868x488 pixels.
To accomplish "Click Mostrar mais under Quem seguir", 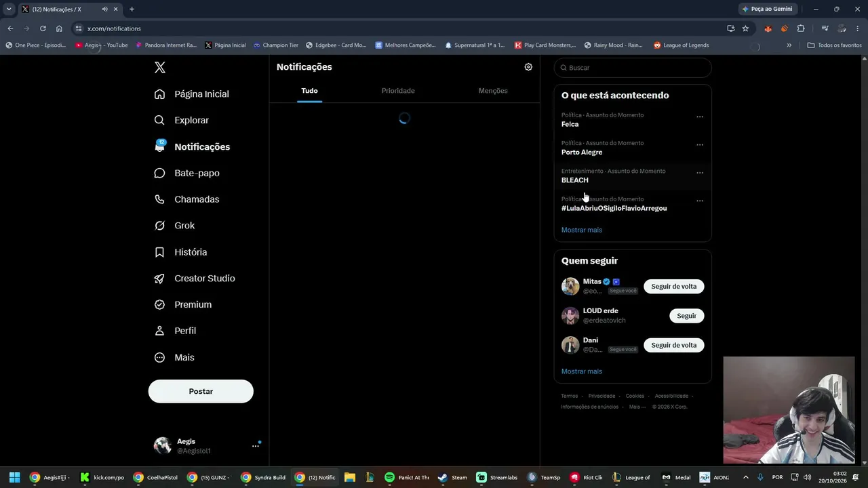I will (x=582, y=371).
